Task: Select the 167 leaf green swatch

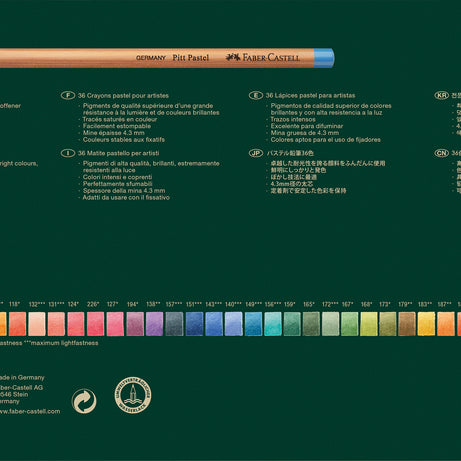Action: (350, 324)
